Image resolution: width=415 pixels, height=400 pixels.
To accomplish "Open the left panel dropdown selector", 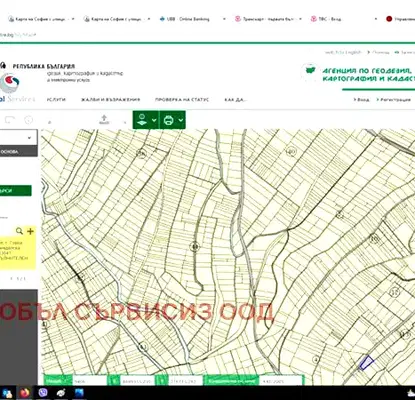I will (x=18, y=138).
